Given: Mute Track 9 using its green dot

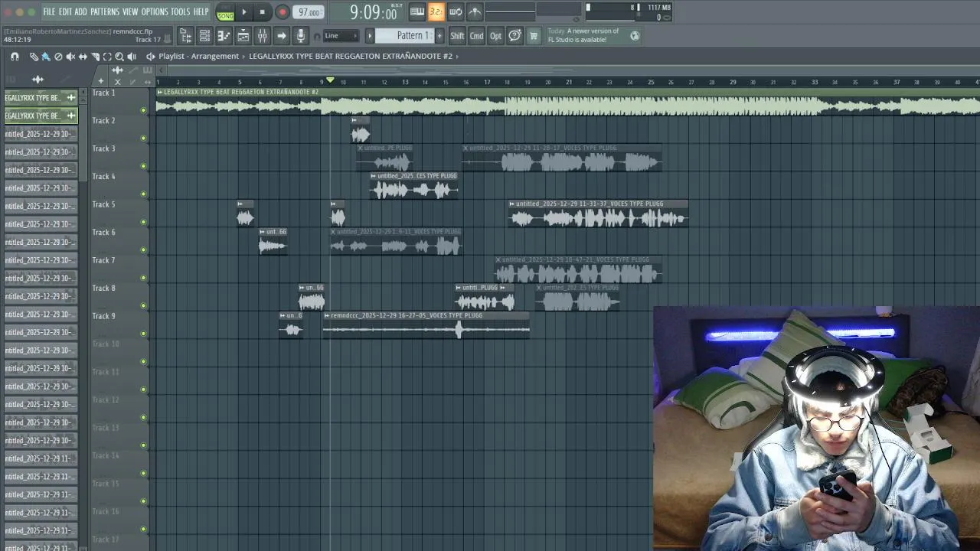Looking at the screenshot, I should pyautogui.click(x=143, y=334).
